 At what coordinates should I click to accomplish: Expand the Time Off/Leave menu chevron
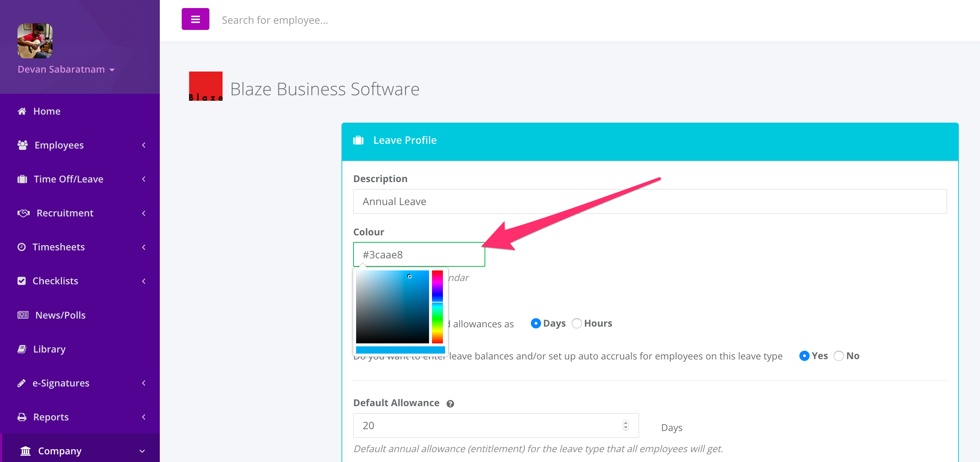point(143,179)
